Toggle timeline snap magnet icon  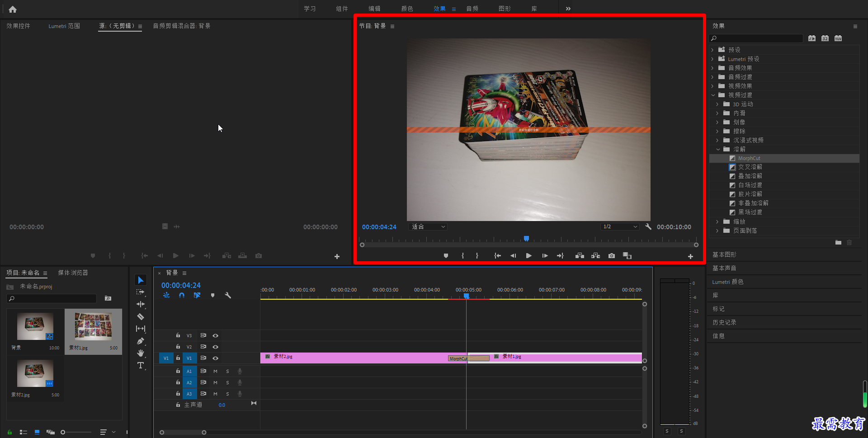(182, 295)
